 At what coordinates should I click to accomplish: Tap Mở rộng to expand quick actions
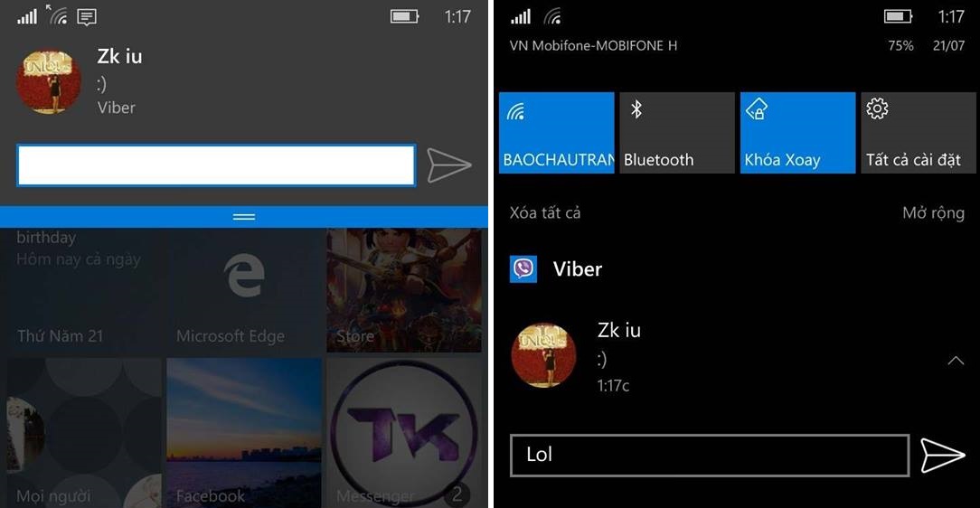933,213
